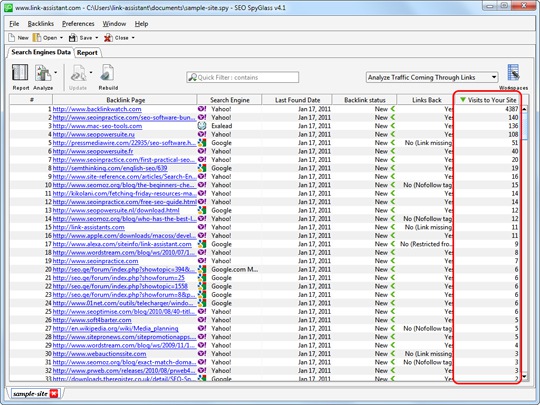Open the seoinpractice.com link in row 19

click(95, 261)
